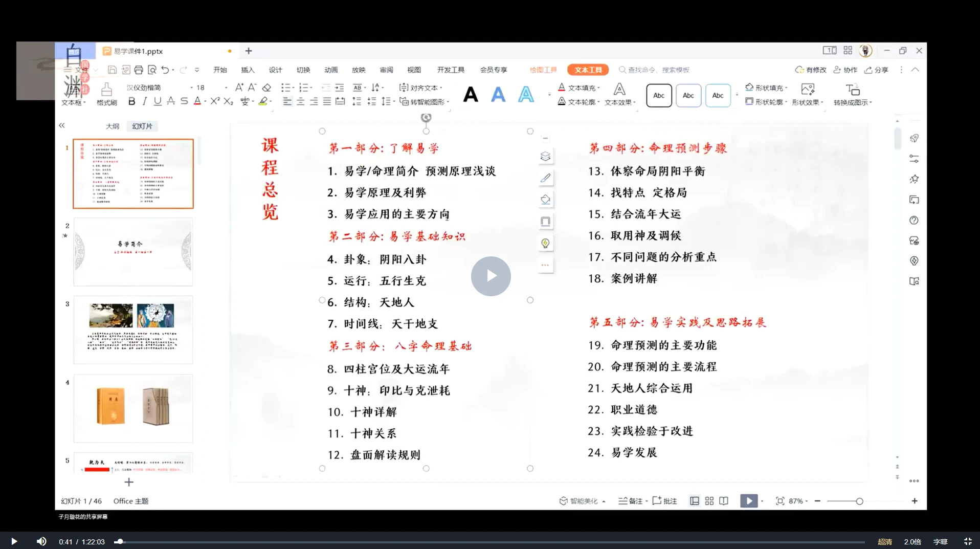Viewport: 980px width, 549px height.
Task: Open the 插入 (Insert) ribbon tab
Action: [248, 70]
